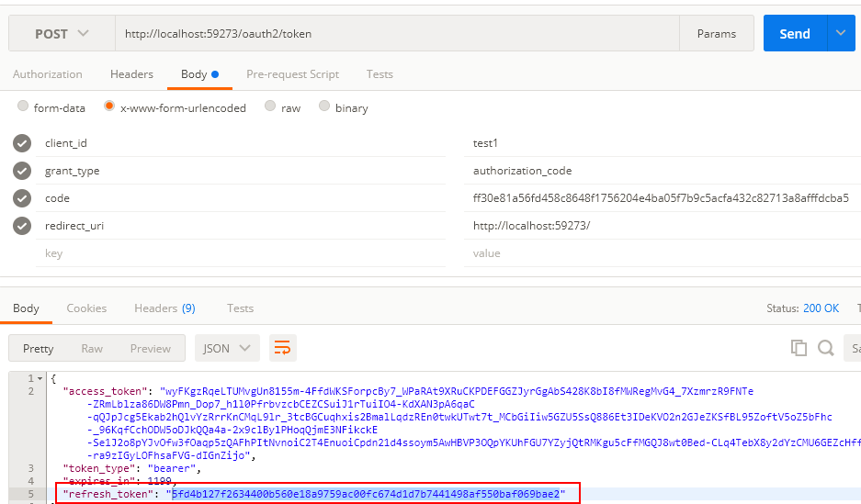This screenshot has height=504, width=861.
Task: Uncheck the client_id parameter row
Action: point(22,143)
